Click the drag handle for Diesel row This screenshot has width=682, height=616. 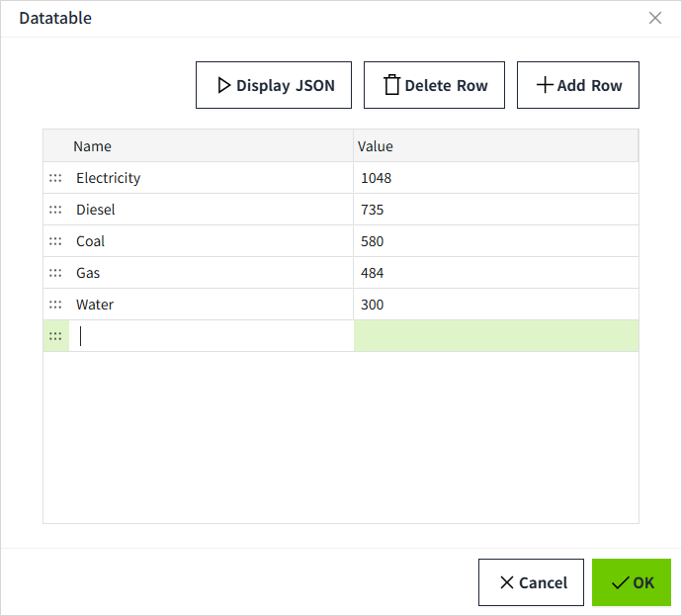tap(55, 210)
